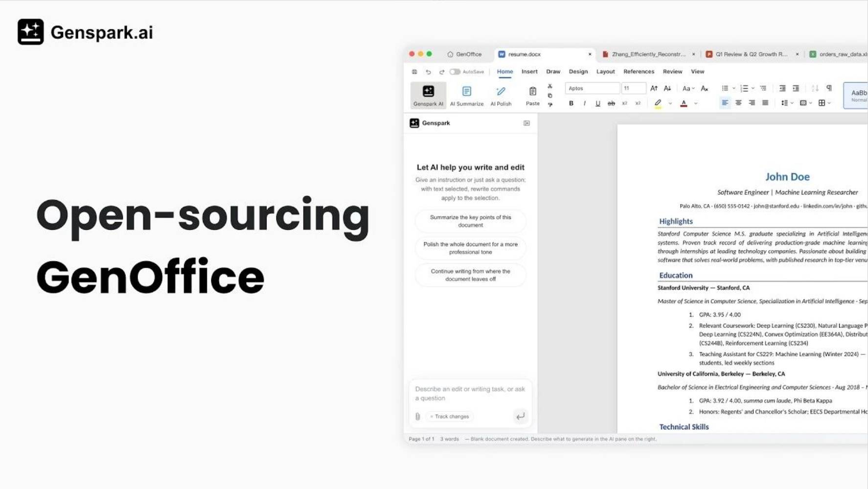The height and width of the screenshot is (489, 868).
Task: Click the Genspark AI ribbon button
Action: point(428,95)
